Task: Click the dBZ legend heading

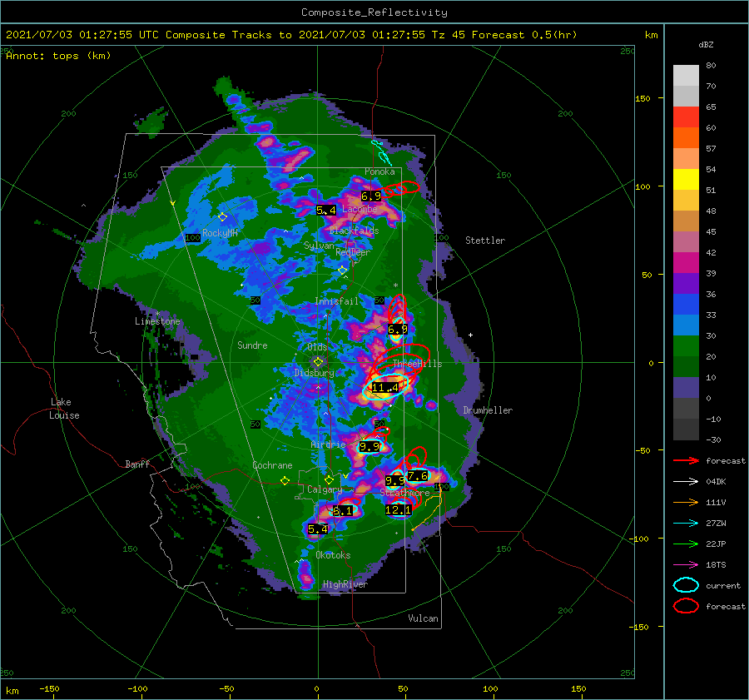Action: pyautogui.click(x=706, y=44)
